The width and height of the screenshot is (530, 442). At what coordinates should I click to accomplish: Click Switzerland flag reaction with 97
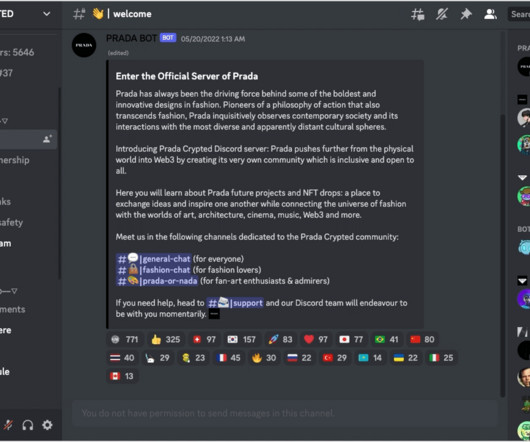coord(204,339)
